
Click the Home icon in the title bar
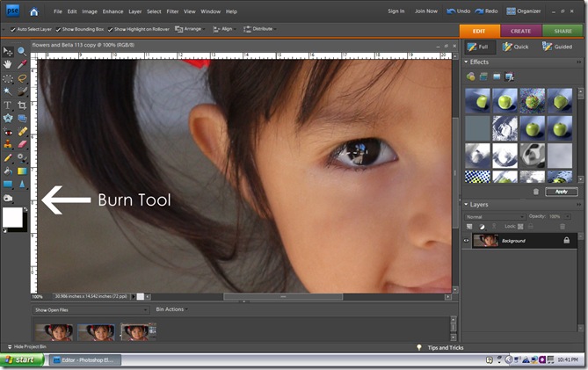point(33,11)
